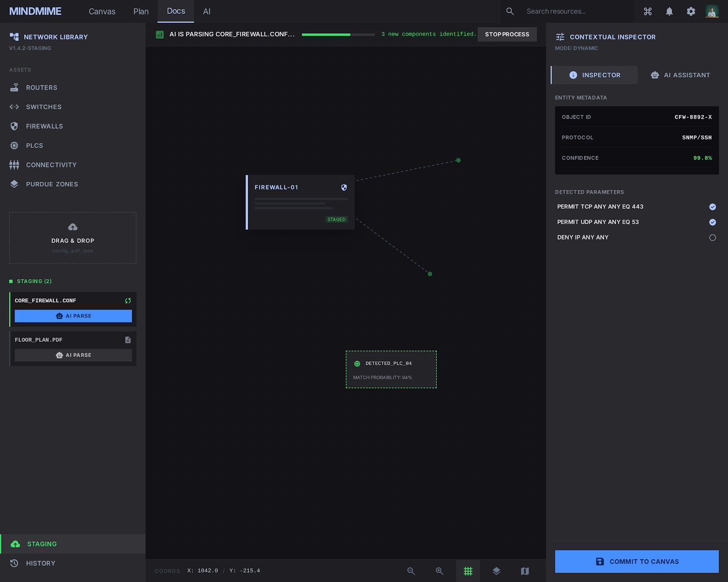Image resolution: width=728 pixels, height=582 pixels.
Task: Toggle the canvas grid overlay
Action: (x=468, y=571)
